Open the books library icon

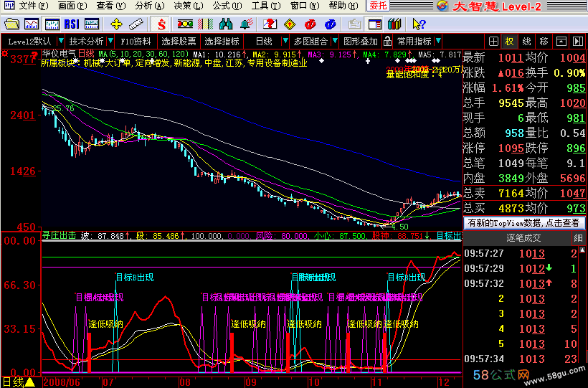394,24
